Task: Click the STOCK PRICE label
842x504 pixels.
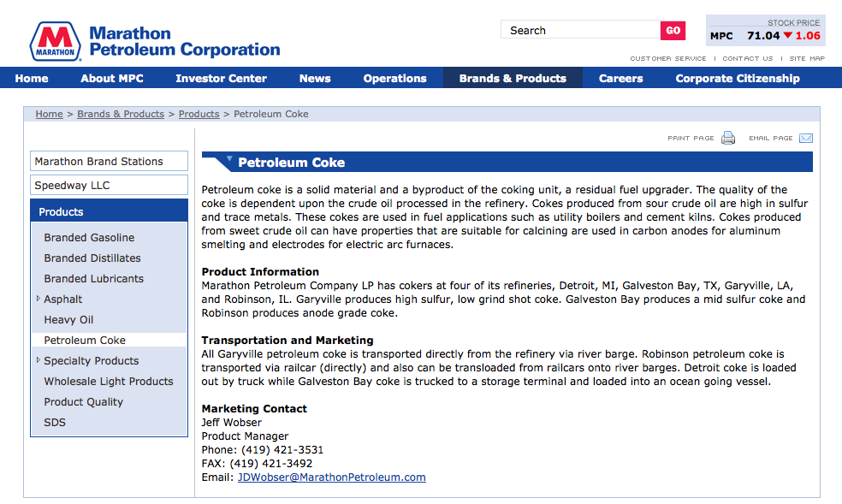Action: click(794, 22)
